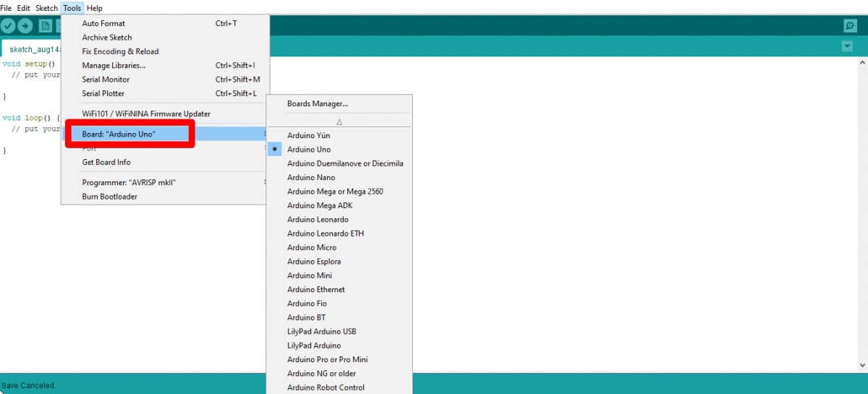Select Arduino Yún board
Screen dimensions: 868x394
point(339,136)
